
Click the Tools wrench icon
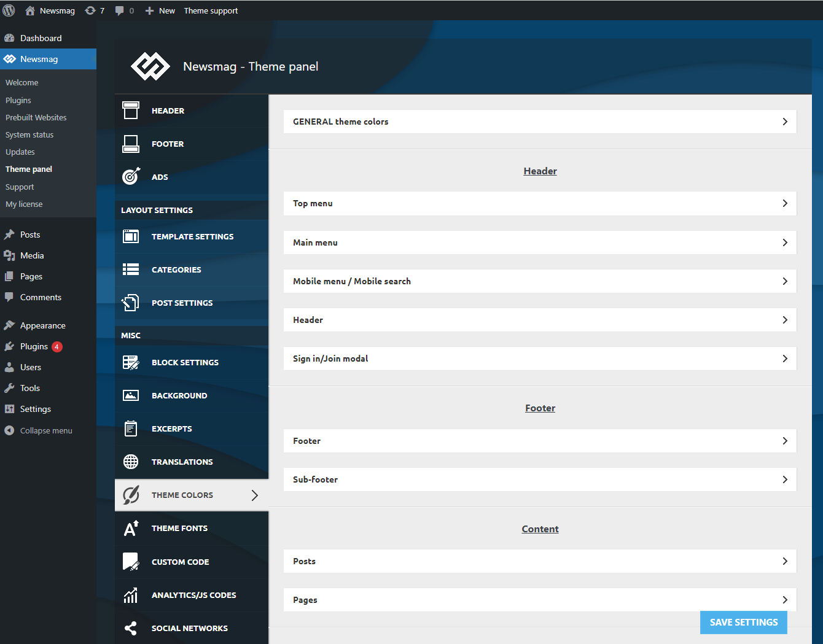click(9, 388)
